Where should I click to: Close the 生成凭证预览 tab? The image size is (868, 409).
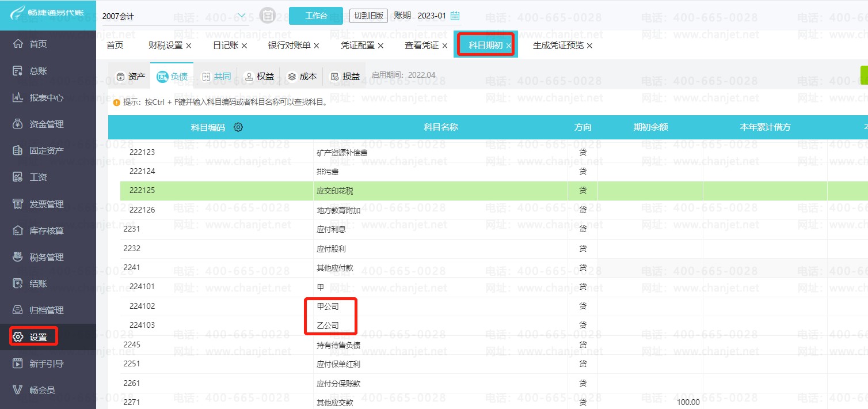click(x=589, y=46)
